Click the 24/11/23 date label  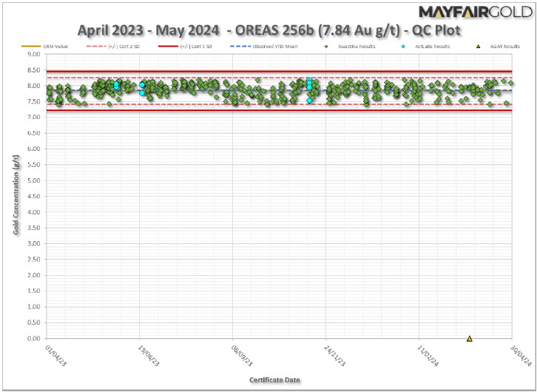point(335,355)
